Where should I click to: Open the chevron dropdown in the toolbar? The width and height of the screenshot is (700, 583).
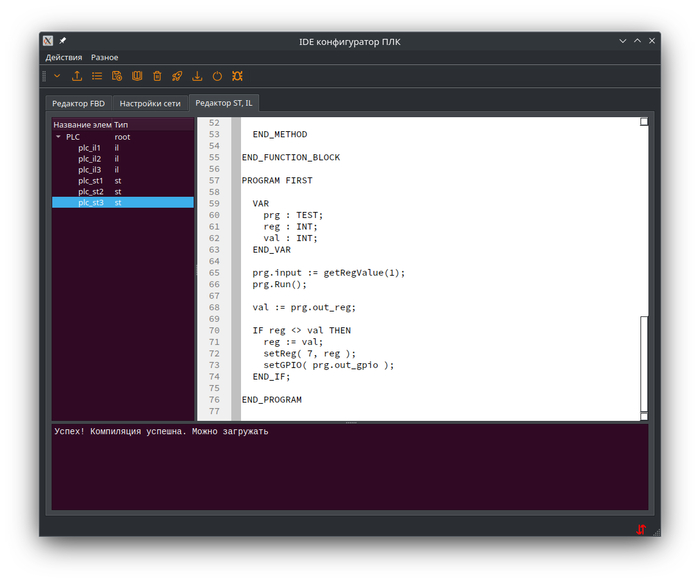57,76
